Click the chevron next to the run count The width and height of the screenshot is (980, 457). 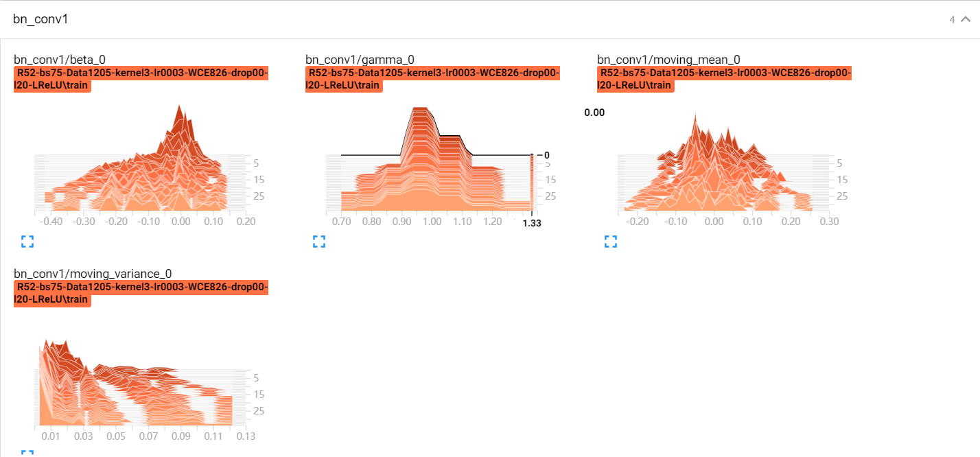click(x=966, y=19)
